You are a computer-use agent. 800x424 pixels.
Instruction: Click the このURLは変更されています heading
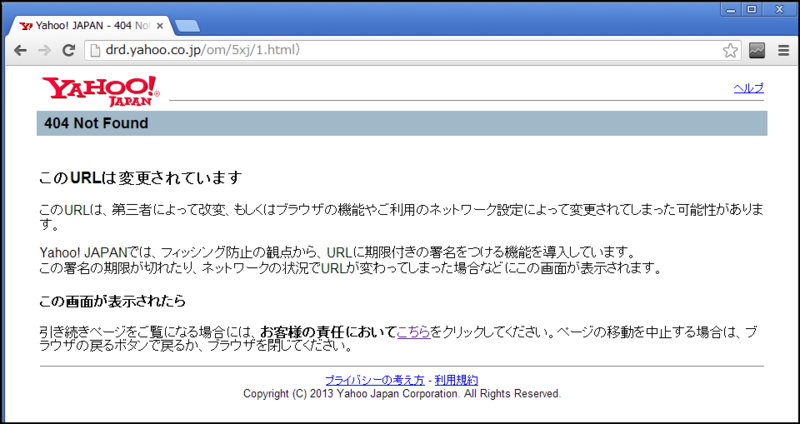[x=140, y=178]
